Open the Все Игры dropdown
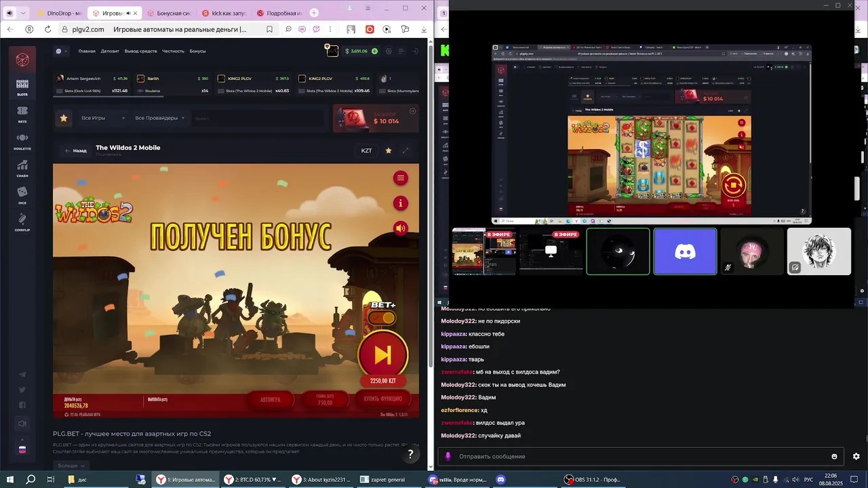Image resolution: width=868 pixels, height=488 pixels. [x=103, y=118]
